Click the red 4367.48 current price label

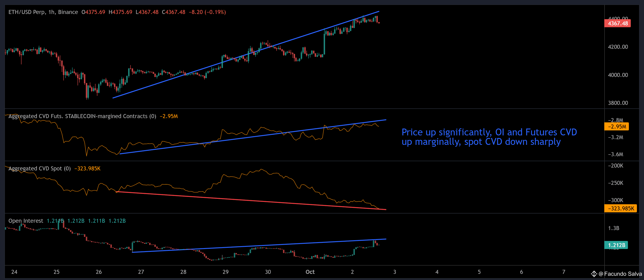click(618, 23)
